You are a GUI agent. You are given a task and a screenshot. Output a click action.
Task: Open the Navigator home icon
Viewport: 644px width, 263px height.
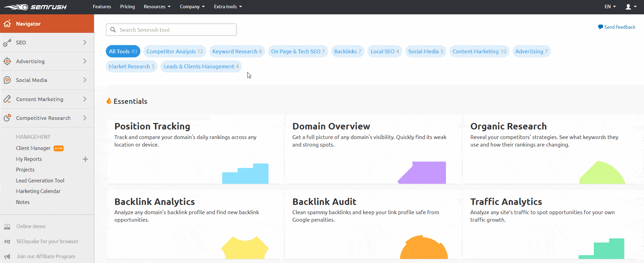(7, 24)
